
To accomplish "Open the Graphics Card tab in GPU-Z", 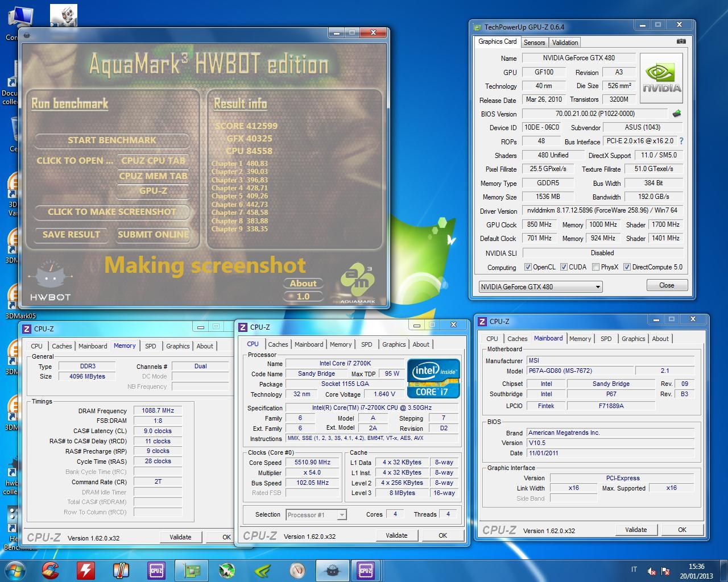I will [498, 41].
